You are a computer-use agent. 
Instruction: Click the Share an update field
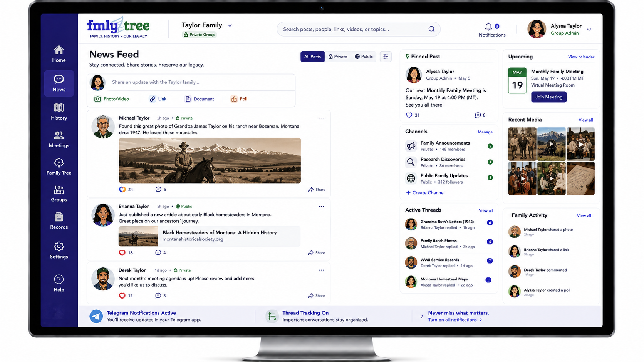click(x=201, y=82)
